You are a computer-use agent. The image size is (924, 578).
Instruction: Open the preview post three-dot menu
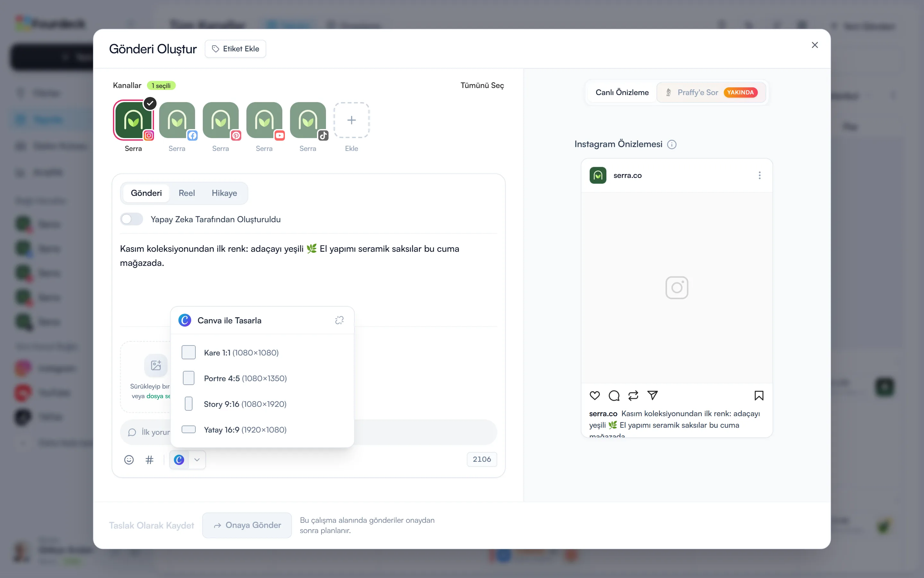click(x=759, y=175)
